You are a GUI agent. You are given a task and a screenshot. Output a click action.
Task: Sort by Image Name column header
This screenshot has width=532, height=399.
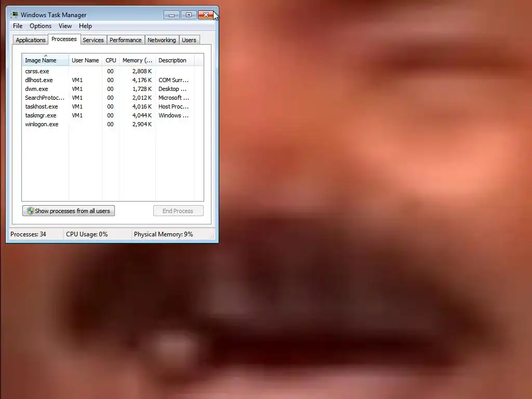tap(46, 60)
